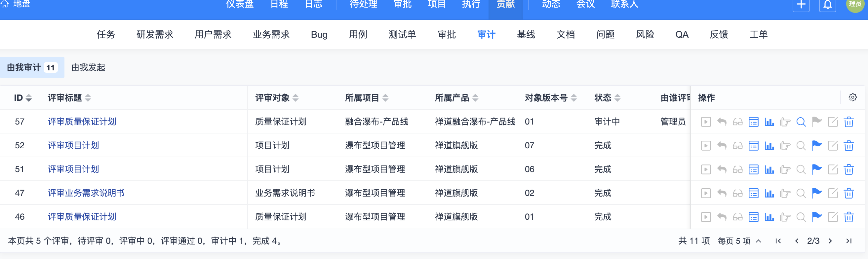
Task: Open the 评审质量保证计划 link in row 57
Action: coord(82,122)
